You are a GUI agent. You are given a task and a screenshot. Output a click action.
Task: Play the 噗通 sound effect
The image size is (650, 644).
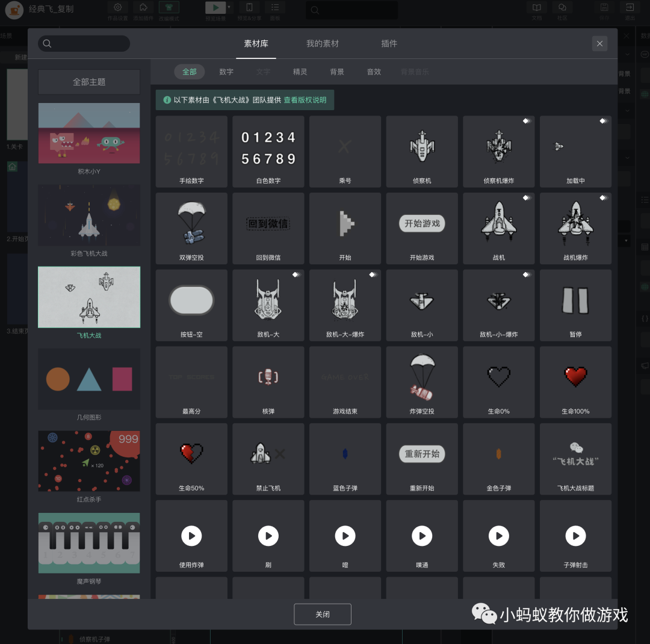click(422, 536)
